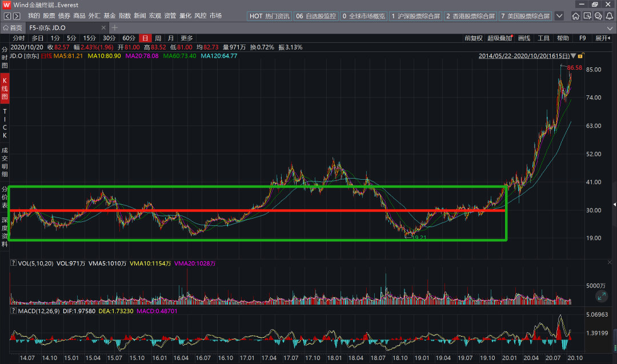Click the F9 button

583,38
